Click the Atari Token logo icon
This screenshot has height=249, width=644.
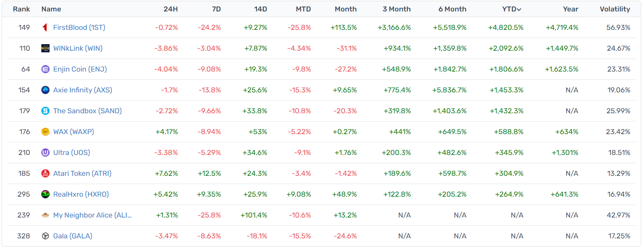tap(45, 173)
